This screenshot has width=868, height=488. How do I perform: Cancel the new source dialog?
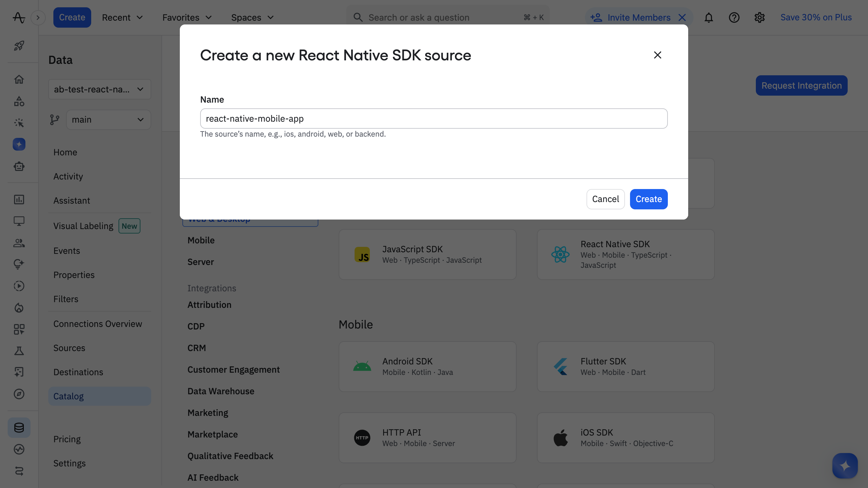click(605, 199)
